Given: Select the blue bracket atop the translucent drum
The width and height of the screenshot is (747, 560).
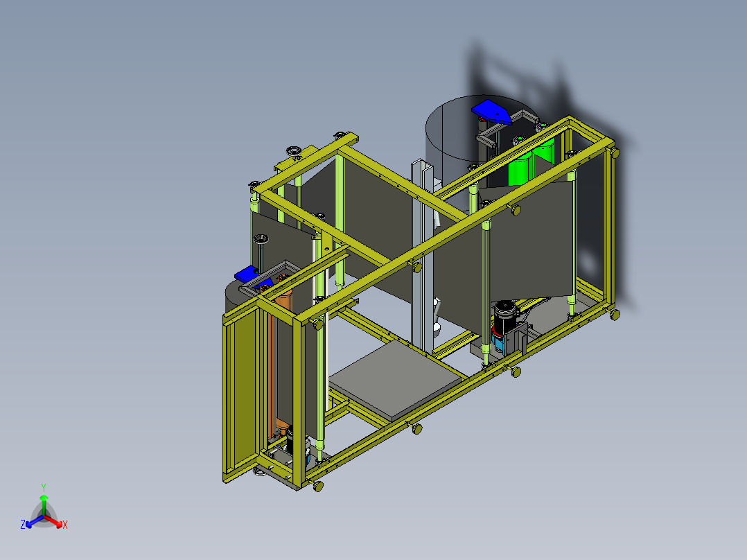Looking at the screenshot, I should pos(491,112).
